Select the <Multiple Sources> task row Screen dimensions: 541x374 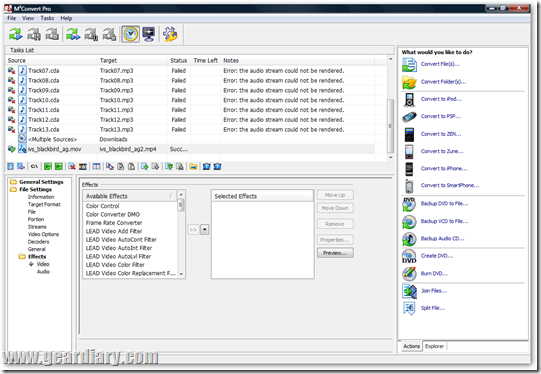(x=190, y=139)
